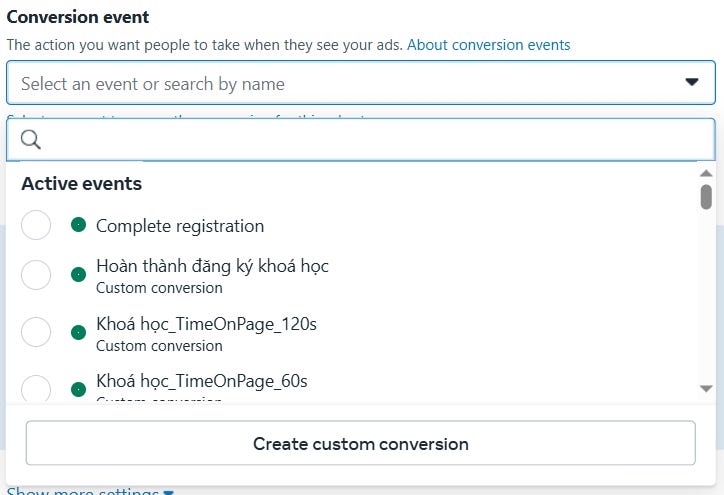This screenshot has height=495, width=724.
Task: Focus the event search input field
Action: pos(370,140)
